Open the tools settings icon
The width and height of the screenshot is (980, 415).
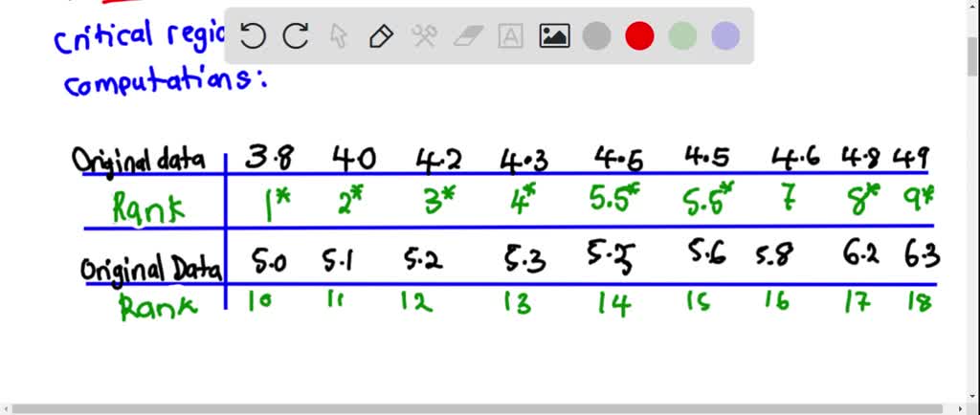(424, 36)
